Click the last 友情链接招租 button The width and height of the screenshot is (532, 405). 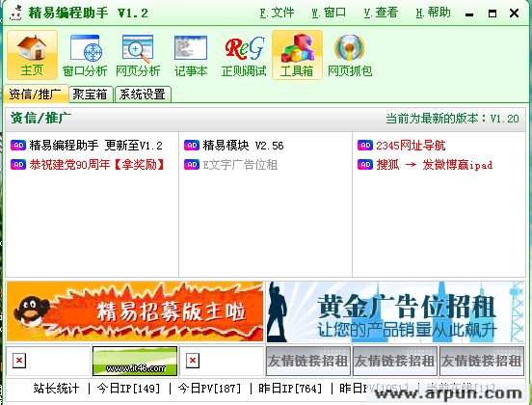(x=482, y=361)
